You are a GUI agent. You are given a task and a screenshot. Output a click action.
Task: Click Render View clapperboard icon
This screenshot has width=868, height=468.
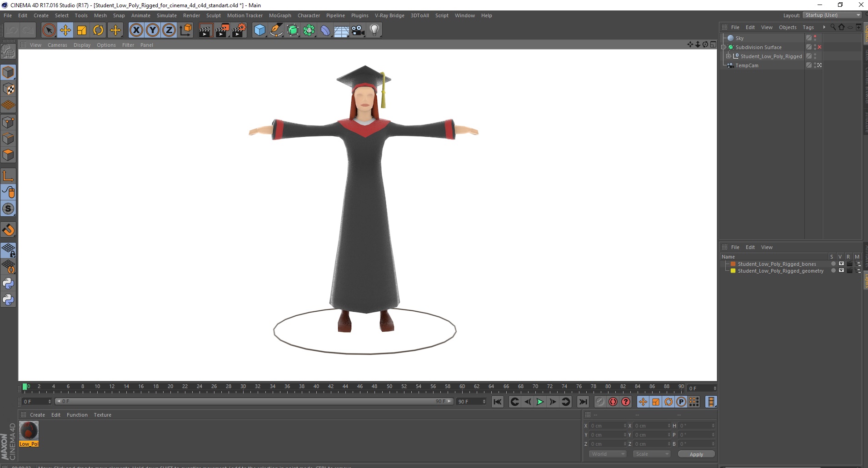[x=205, y=30]
